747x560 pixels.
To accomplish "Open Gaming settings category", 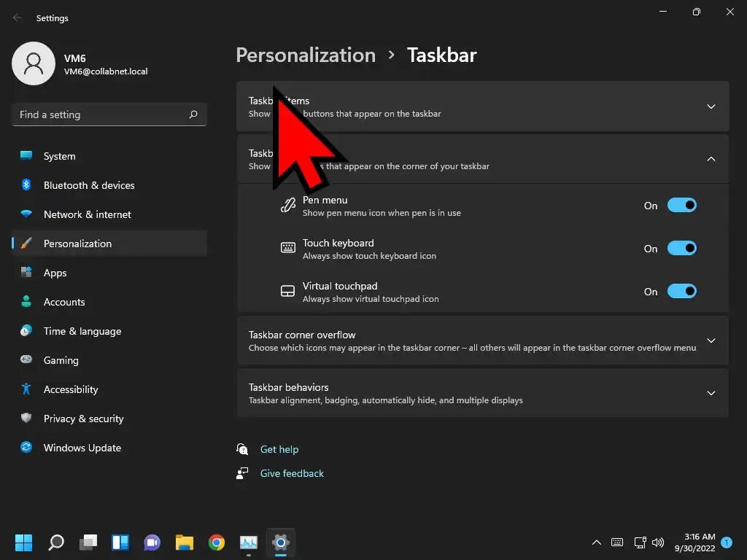I will click(109, 360).
